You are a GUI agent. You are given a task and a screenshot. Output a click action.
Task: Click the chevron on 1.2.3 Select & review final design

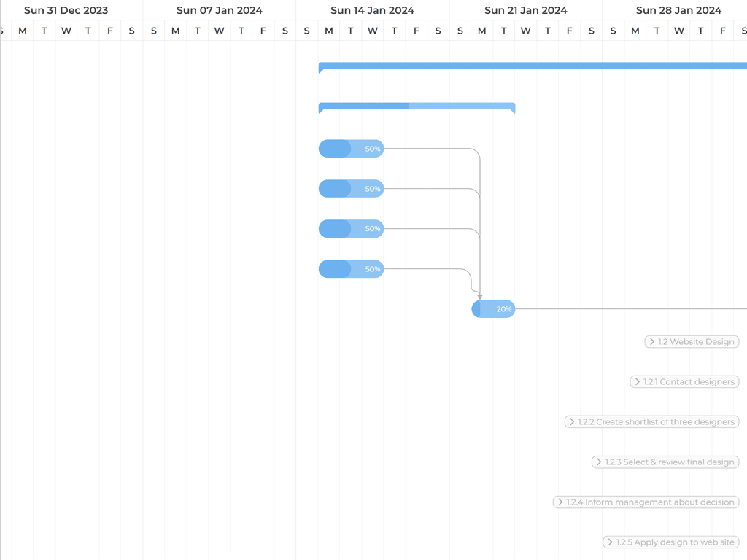599,462
